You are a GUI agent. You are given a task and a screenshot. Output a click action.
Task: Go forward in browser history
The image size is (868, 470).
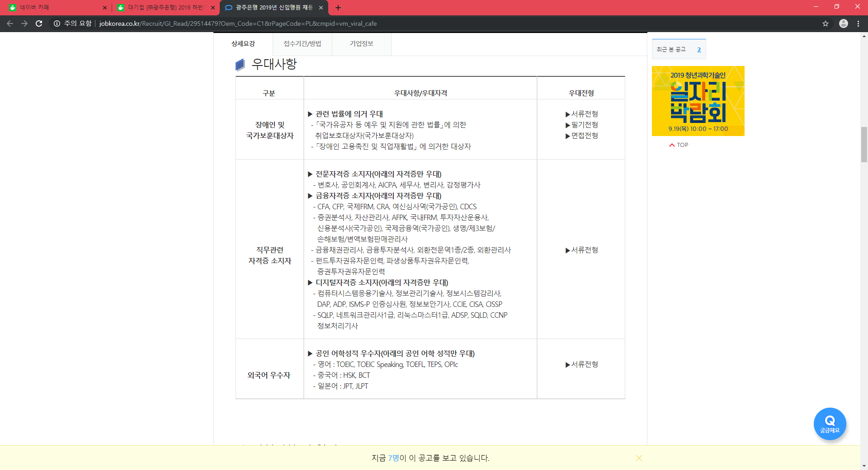tap(24, 23)
